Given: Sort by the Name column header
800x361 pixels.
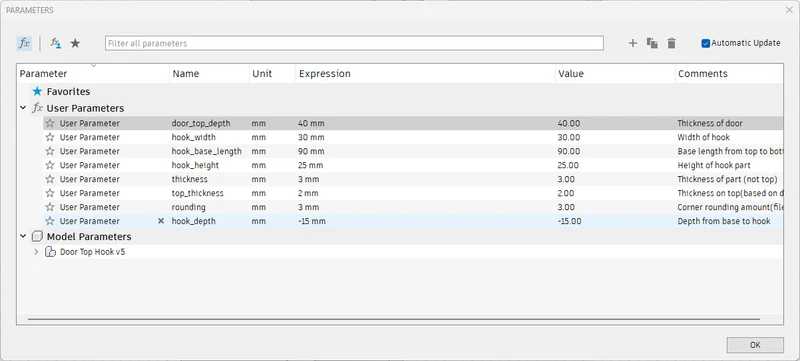Looking at the screenshot, I should point(209,73).
